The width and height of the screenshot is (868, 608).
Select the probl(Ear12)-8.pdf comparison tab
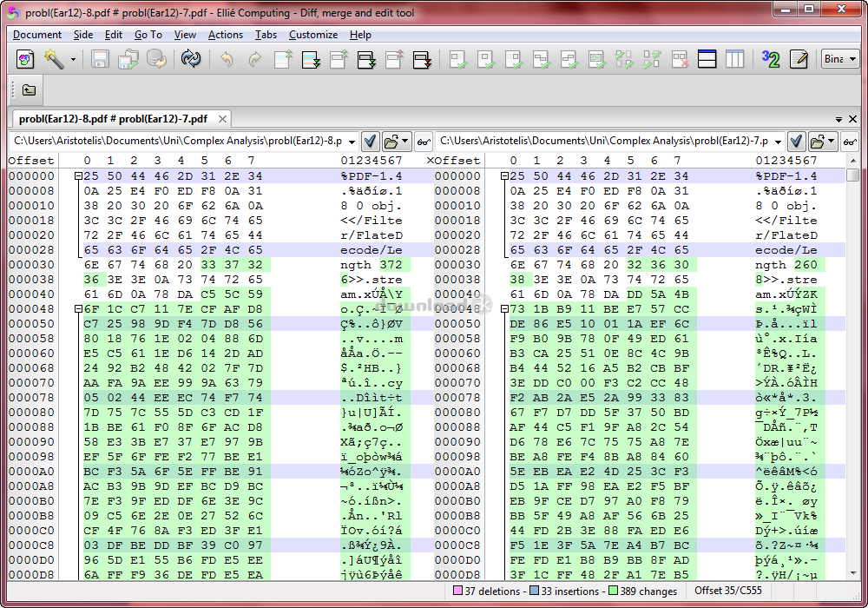pyautogui.click(x=113, y=119)
